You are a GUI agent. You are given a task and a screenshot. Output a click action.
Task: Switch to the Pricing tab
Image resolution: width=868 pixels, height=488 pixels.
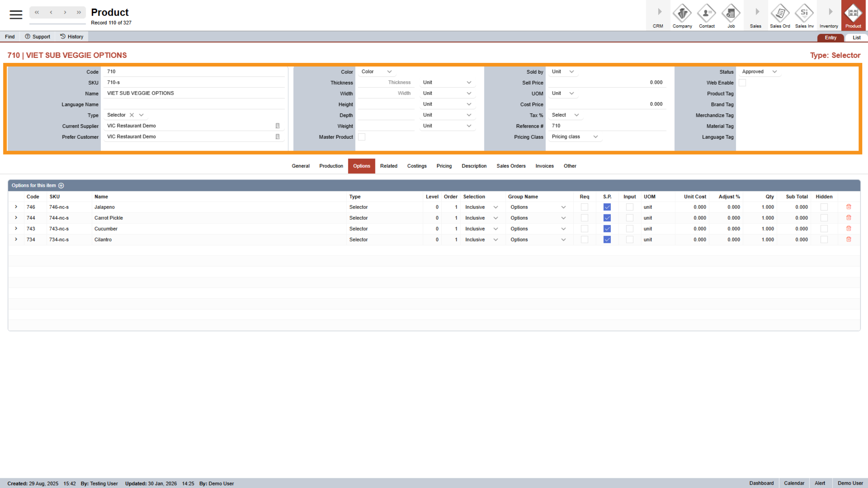(444, 166)
